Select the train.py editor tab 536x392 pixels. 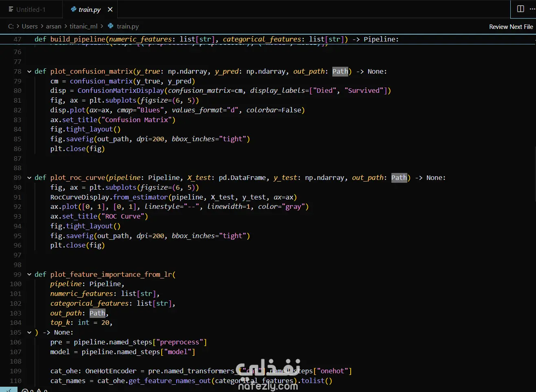tap(90, 9)
